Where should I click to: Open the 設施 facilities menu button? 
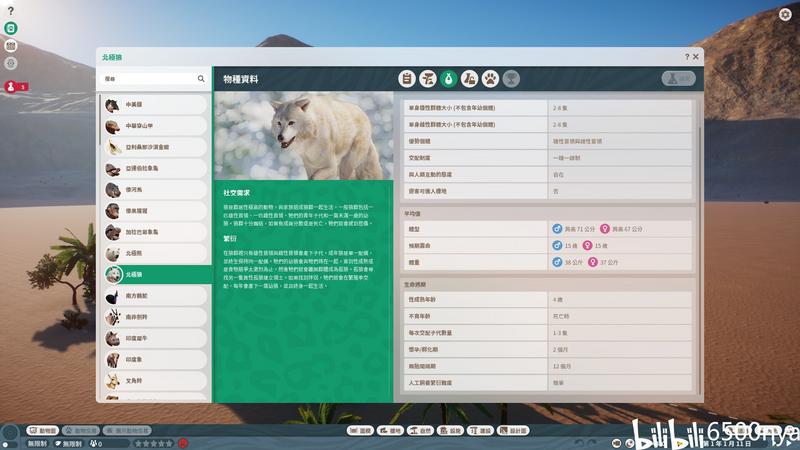[451, 431]
